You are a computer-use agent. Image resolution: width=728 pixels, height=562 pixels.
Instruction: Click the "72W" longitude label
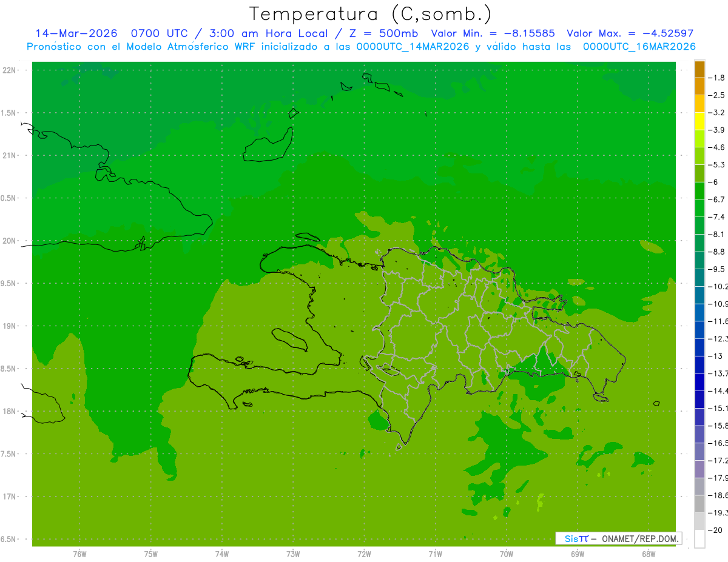pos(364,554)
